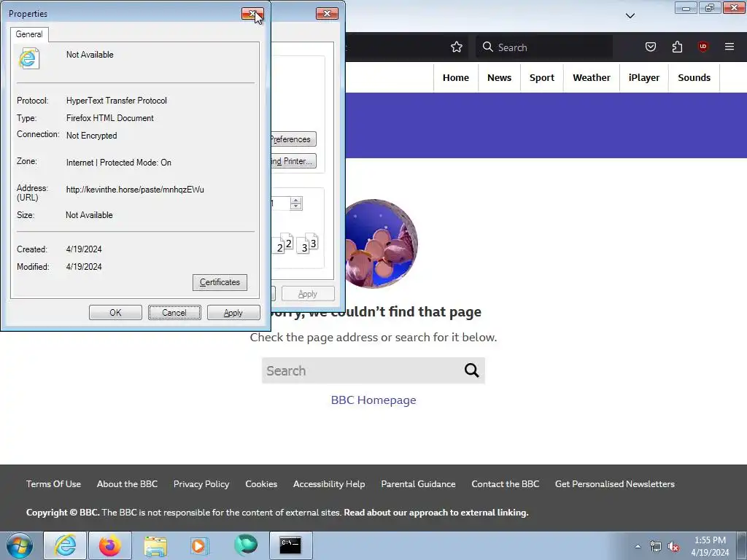Expand the Firefox tab list chevron
747x560 pixels.
[630, 16]
